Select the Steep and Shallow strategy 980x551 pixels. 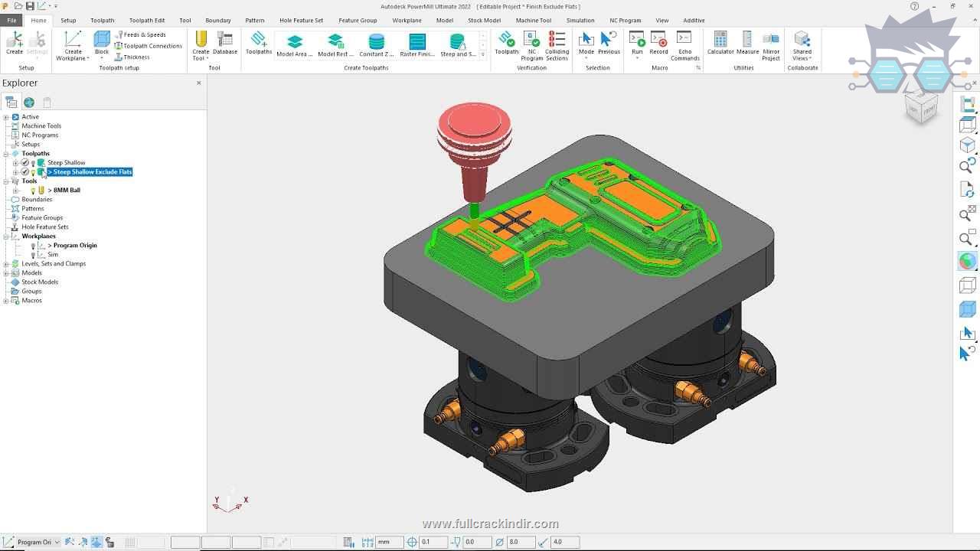pyautogui.click(x=458, y=46)
